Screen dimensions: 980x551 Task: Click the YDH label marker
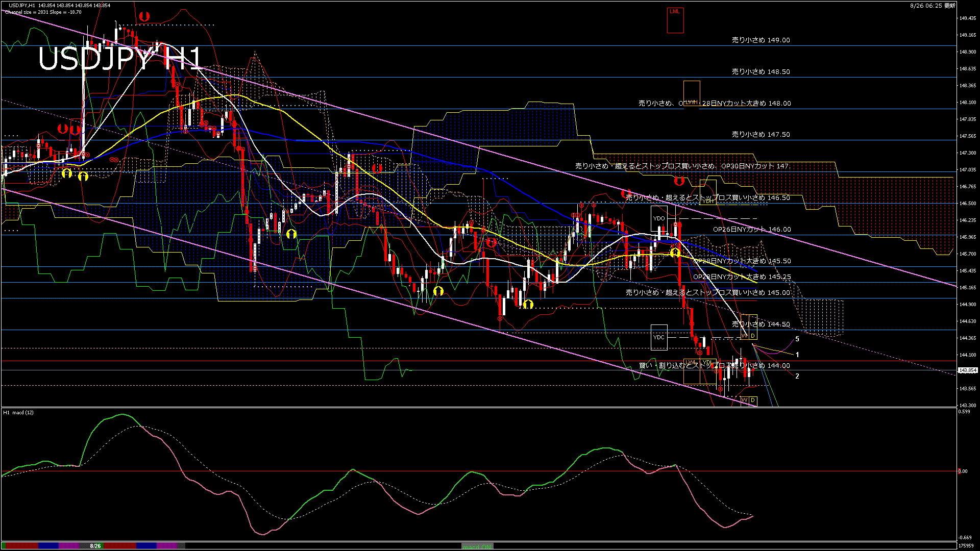point(707,201)
